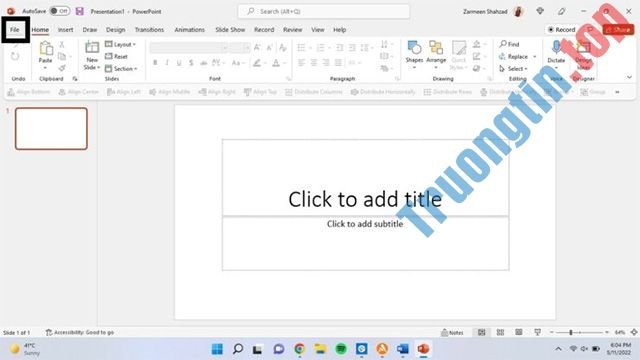Image resolution: width=640 pixels, height=360 pixels.
Task: Toggle the Notes pane
Action: [452, 333]
